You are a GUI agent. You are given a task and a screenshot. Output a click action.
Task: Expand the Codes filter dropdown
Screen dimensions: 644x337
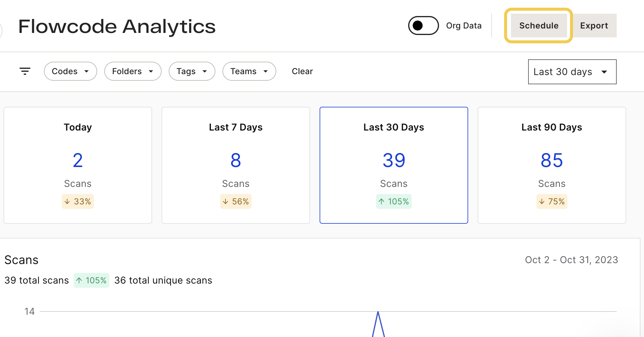pyautogui.click(x=70, y=71)
